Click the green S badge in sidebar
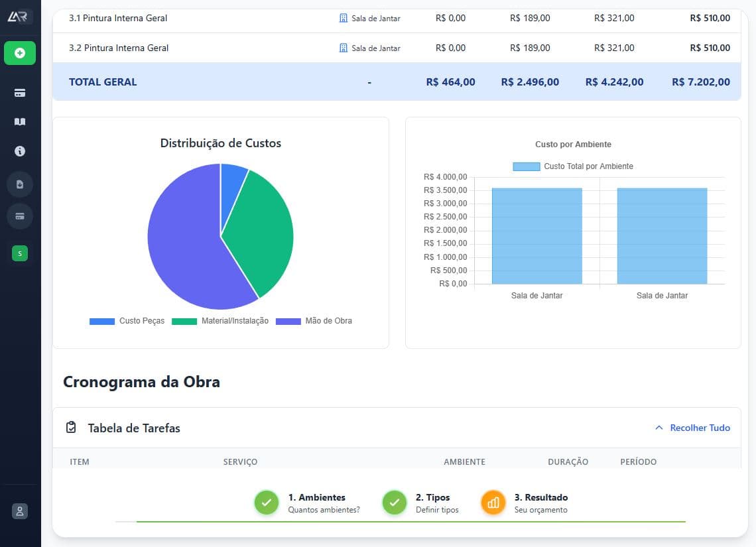The height and width of the screenshot is (547, 756). (x=19, y=253)
